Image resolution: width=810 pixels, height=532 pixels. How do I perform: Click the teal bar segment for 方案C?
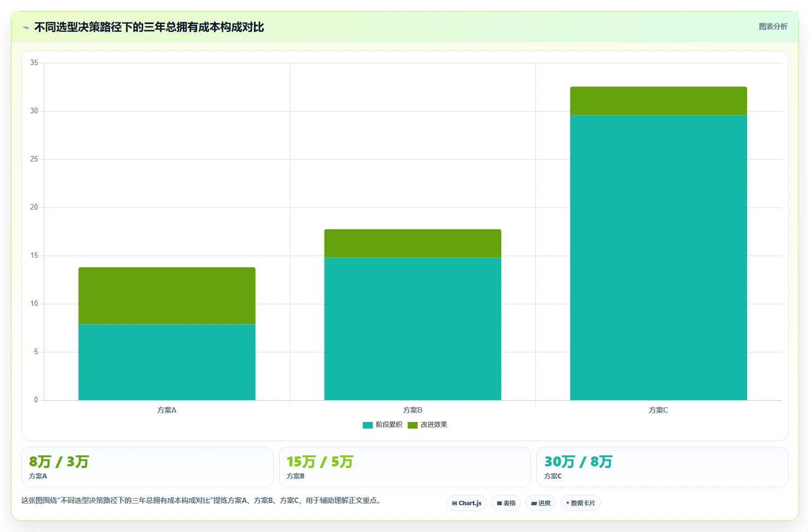point(658,257)
